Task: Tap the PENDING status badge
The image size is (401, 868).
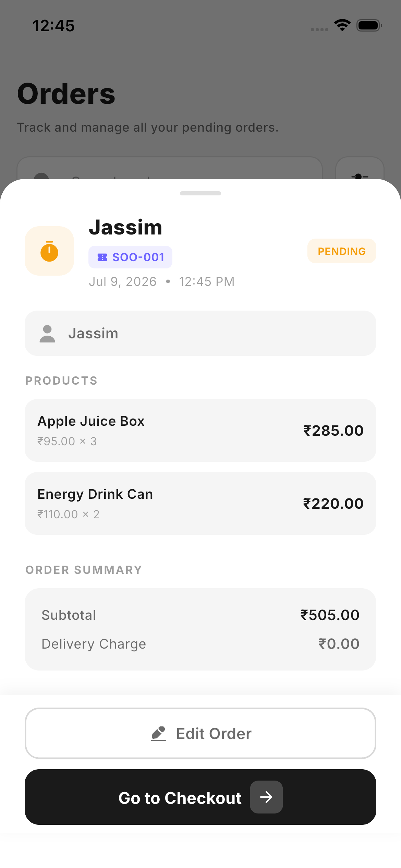Action: [x=342, y=251]
